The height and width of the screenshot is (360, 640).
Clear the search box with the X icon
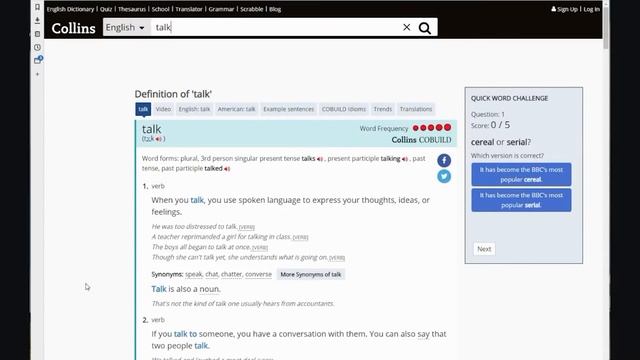tap(407, 27)
